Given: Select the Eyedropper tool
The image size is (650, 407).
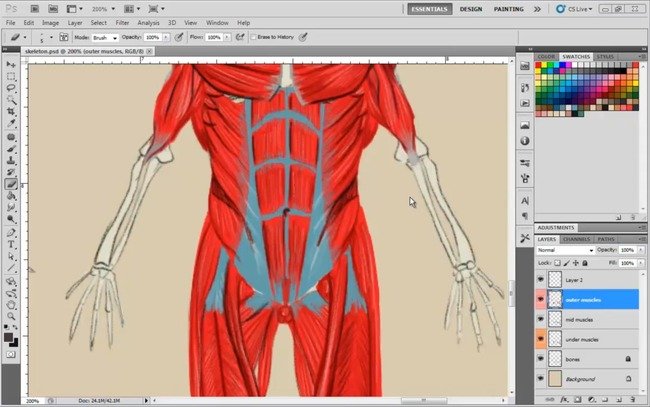Looking at the screenshot, I should coord(11,124).
